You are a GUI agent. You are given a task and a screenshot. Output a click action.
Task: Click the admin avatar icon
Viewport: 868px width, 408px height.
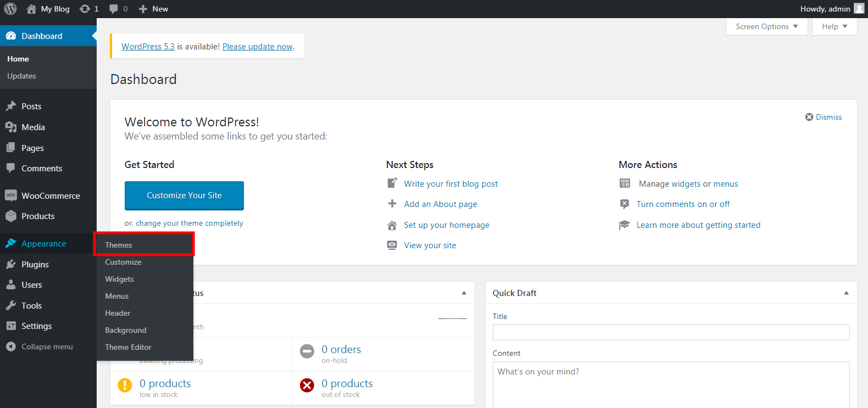coord(859,9)
